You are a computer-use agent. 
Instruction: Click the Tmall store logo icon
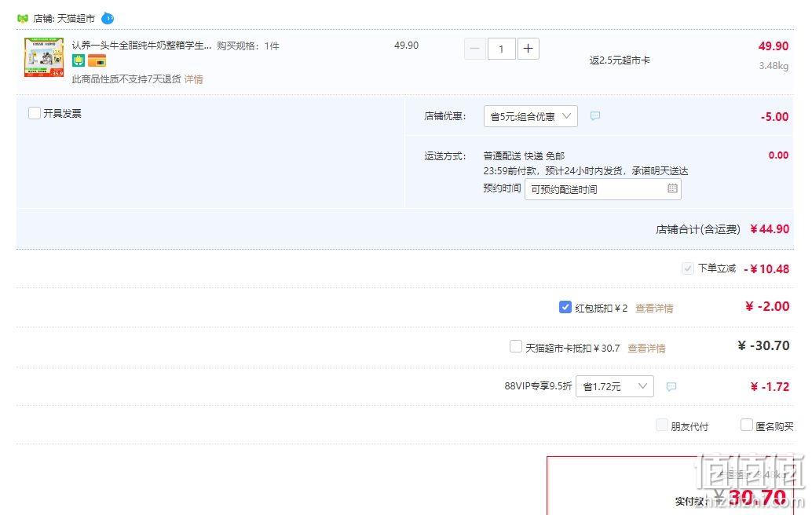point(22,19)
